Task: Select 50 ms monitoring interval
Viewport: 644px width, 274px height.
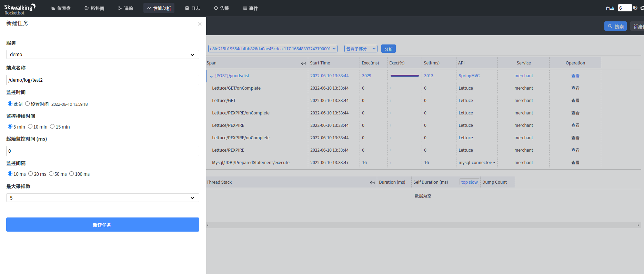Action: coord(51,174)
